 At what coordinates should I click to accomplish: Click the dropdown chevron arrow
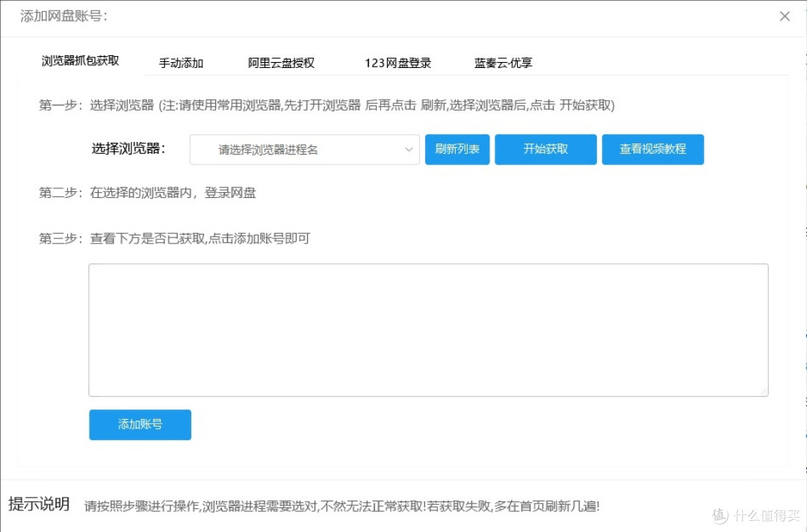tap(409, 149)
